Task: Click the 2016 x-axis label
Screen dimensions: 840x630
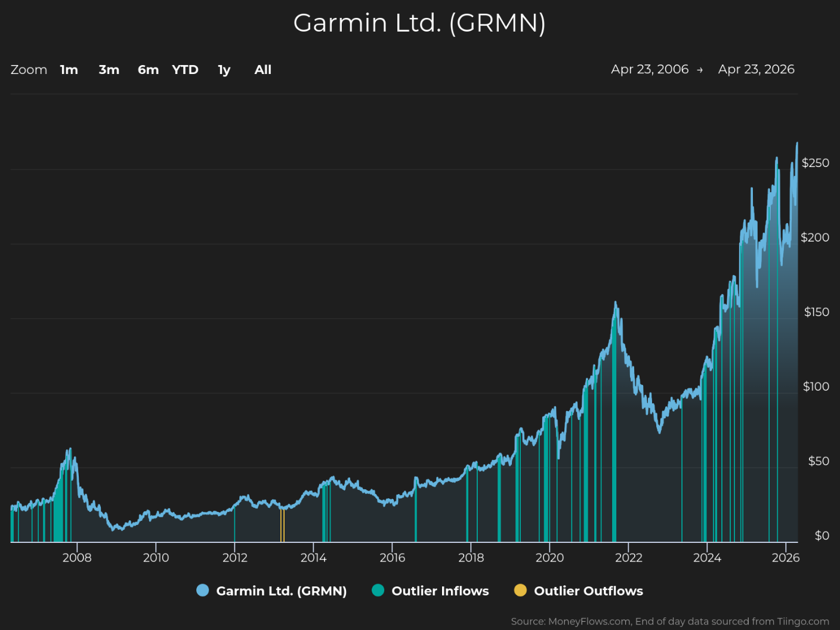Action: 392,557
